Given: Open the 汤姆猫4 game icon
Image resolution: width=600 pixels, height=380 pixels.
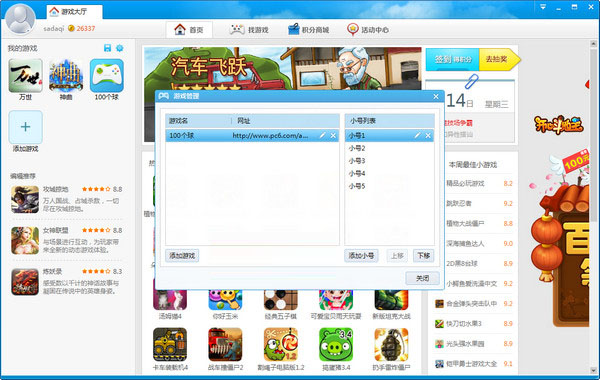Looking at the screenshot, I should [x=170, y=300].
